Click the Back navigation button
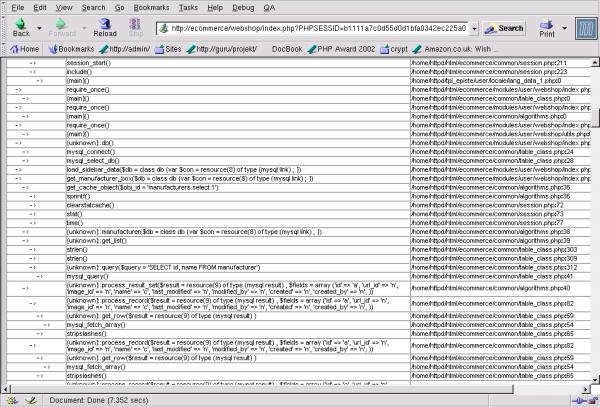This screenshot has height=407, width=600. point(19,28)
